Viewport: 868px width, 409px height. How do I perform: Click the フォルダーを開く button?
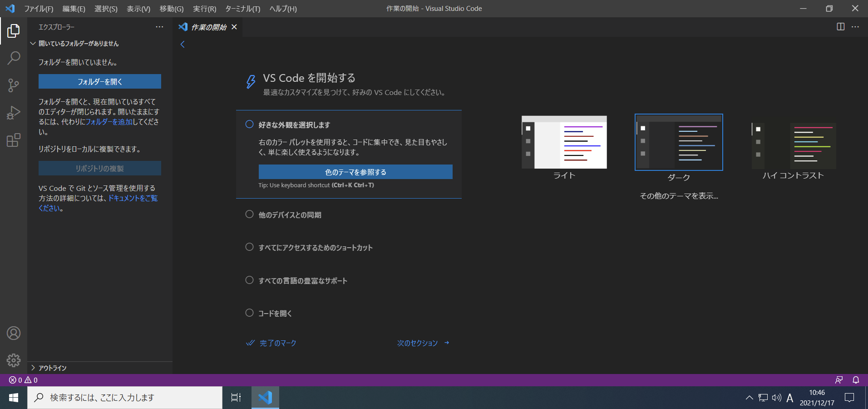click(99, 81)
